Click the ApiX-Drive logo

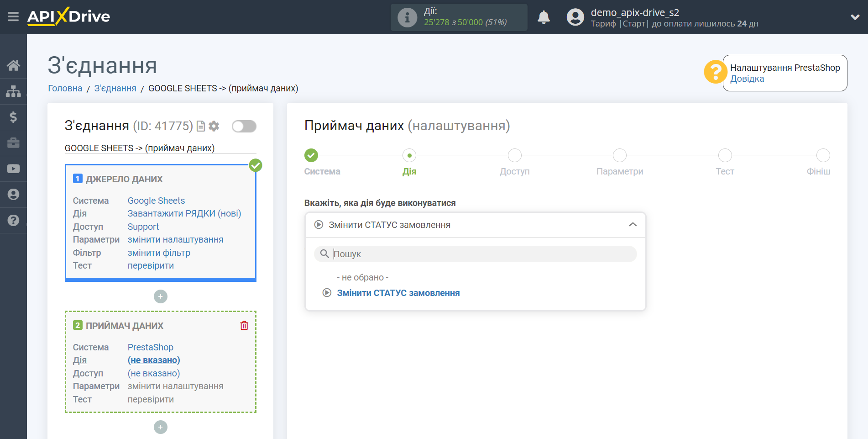(x=68, y=16)
